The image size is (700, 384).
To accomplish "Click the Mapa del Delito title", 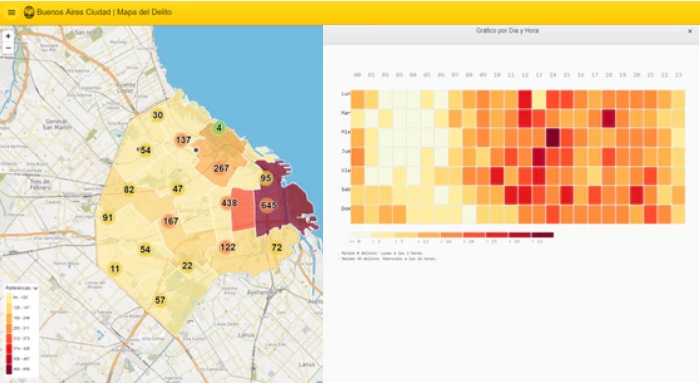I will pos(144,12).
